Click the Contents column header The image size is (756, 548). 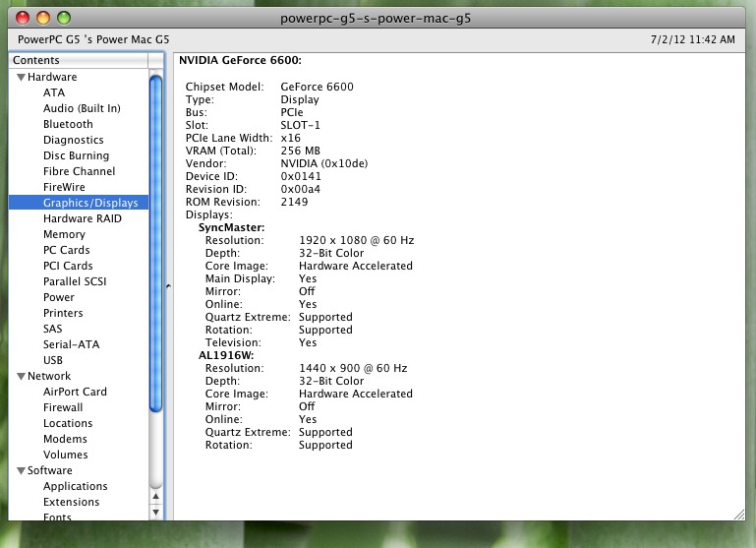tap(79, 60)
